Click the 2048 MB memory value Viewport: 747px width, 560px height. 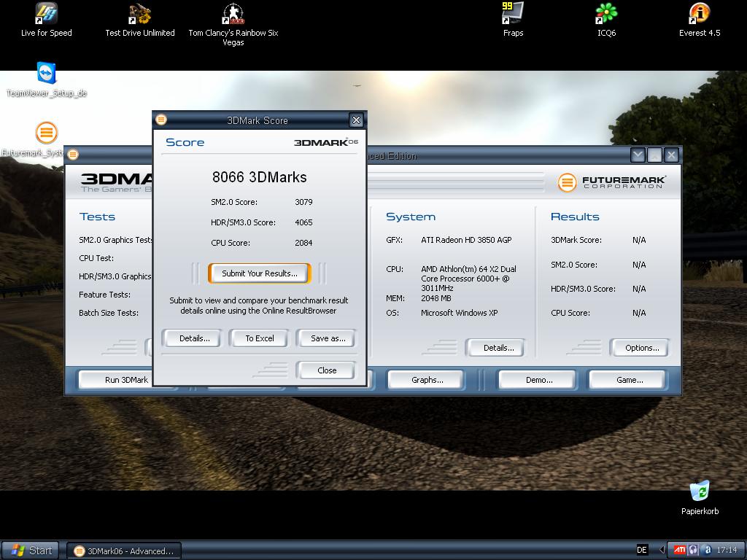[436, 298]
